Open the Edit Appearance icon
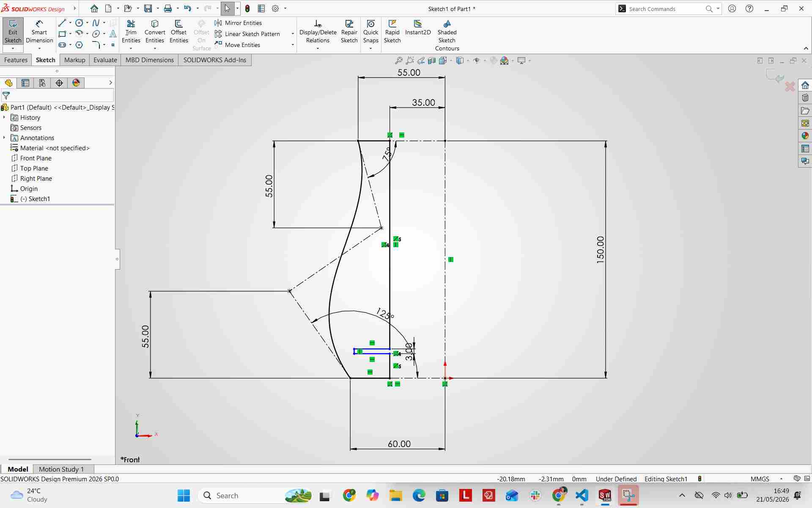 pyautogui.click(x=493, y=61)
